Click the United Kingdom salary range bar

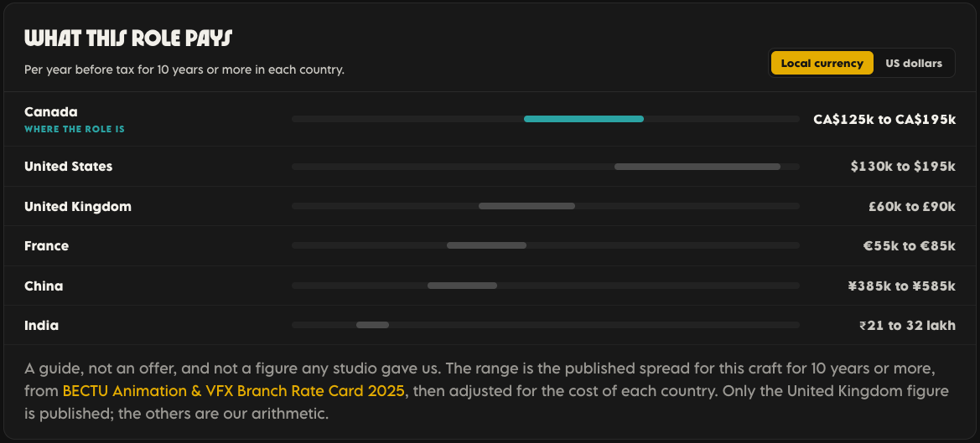pos(526,206)
